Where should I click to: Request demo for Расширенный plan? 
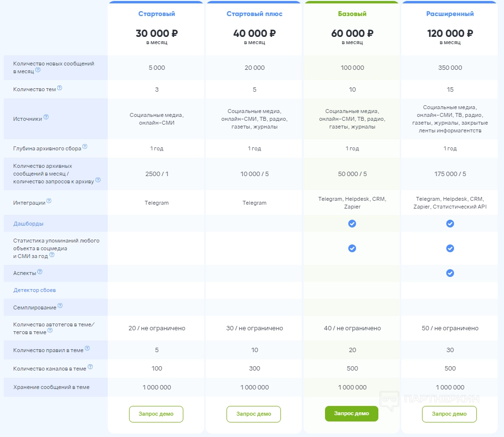coord(449,414)
